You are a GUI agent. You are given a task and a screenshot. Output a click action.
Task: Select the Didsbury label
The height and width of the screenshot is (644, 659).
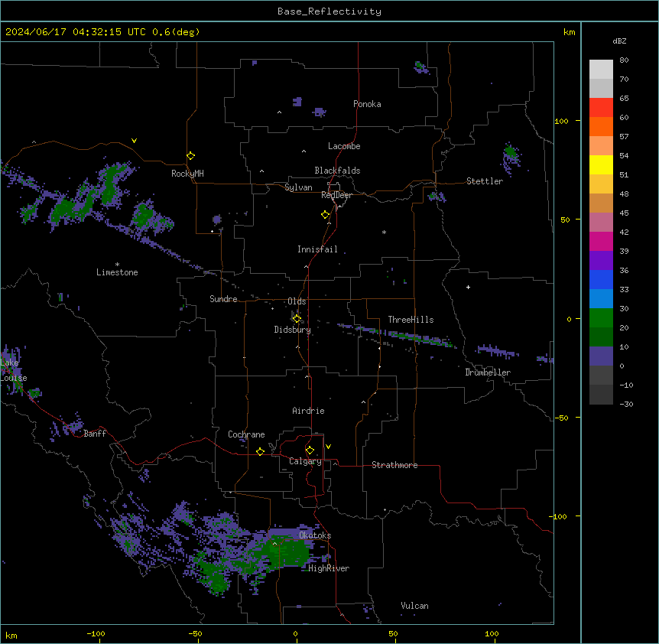[293, 330]
